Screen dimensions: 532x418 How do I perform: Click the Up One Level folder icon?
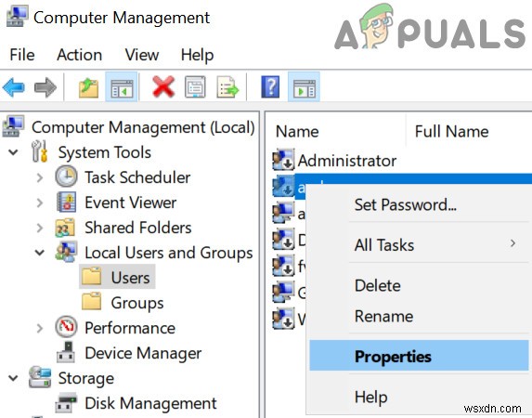coord(89,87)
